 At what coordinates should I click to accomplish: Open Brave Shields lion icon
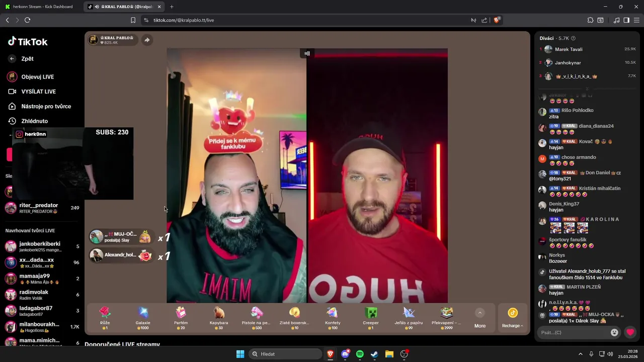coord(497,20)
